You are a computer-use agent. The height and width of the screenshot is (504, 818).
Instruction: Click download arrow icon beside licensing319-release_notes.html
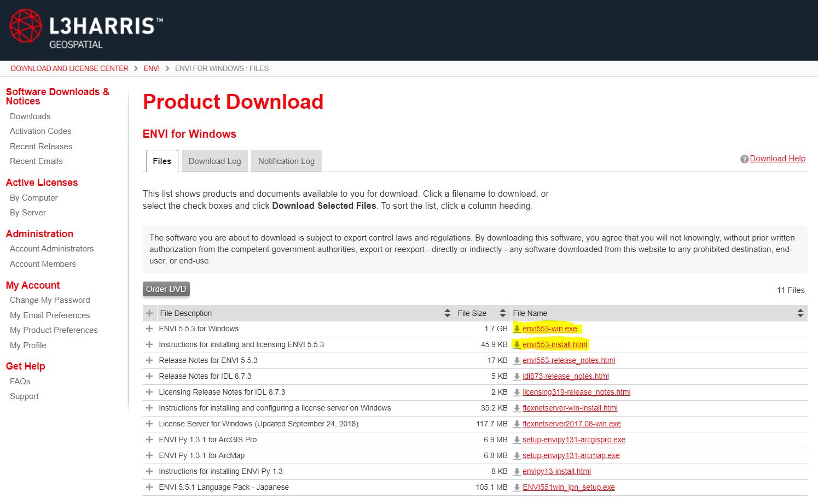pos(517,392)
